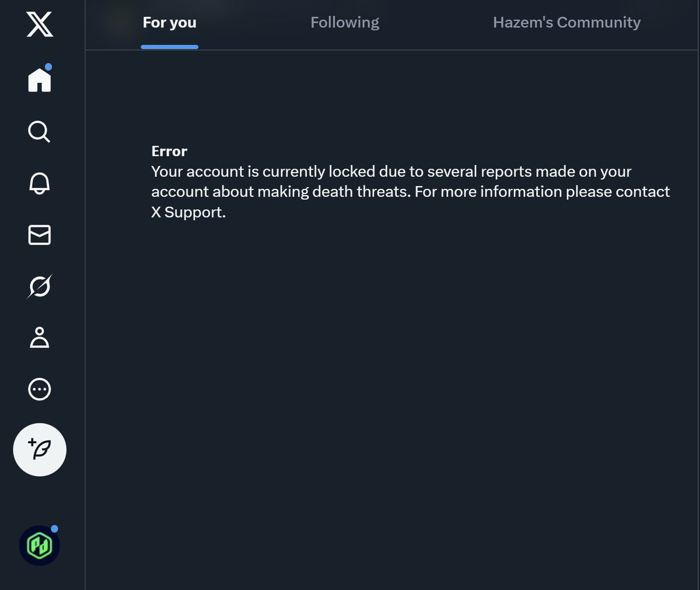Image resolution: width=700 pixels, height=590 pixels.
Task: Click the Error heading text
Action: click(x=169, y=151)
